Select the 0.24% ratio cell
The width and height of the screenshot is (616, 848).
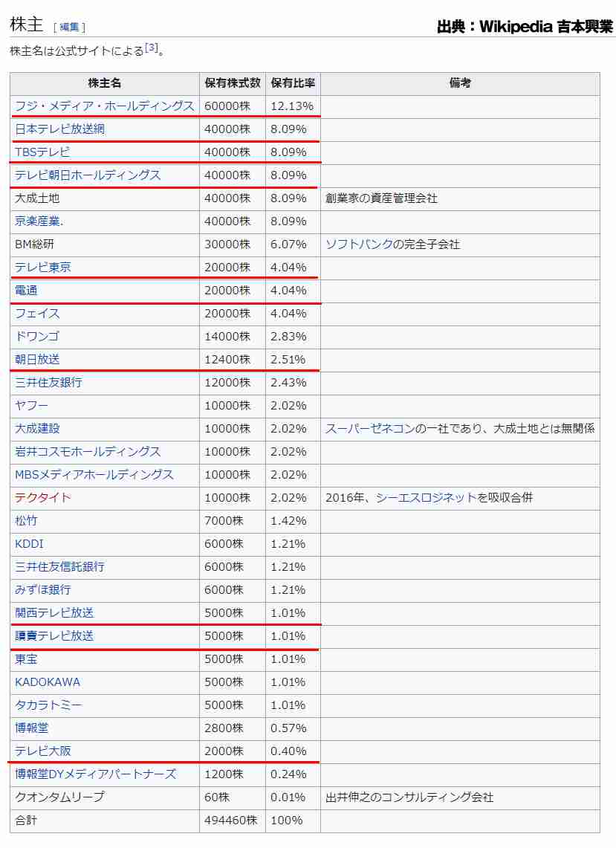[293, 774]
